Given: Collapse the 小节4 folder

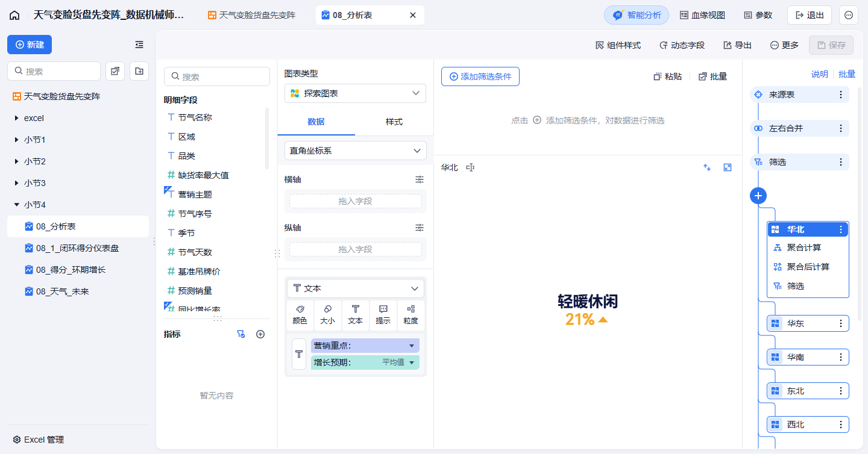Looking at the screenshot, I should 17,205.
